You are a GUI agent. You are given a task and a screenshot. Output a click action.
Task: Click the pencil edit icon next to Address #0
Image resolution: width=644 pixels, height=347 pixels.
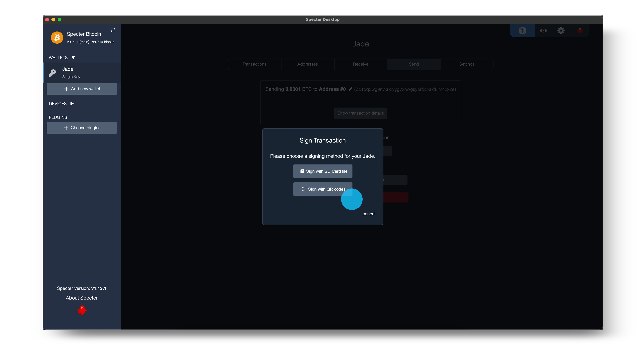coord(350,89)
